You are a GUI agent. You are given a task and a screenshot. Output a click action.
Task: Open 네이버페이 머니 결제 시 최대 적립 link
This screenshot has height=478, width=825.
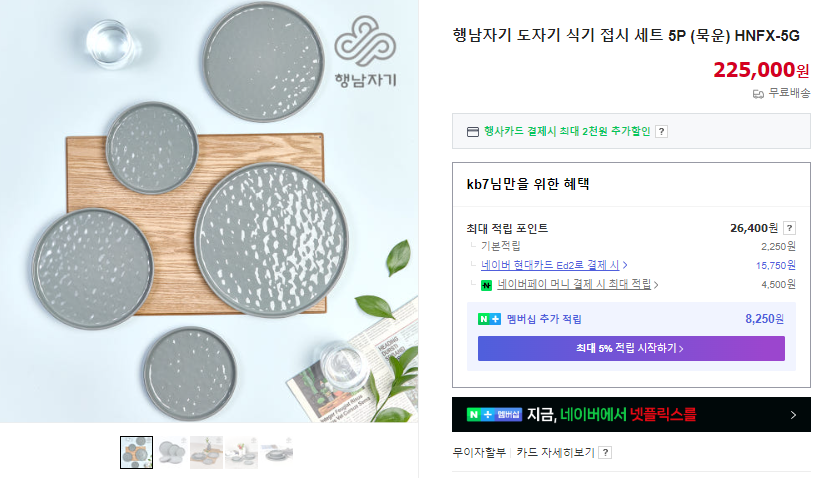coord(574,284)
